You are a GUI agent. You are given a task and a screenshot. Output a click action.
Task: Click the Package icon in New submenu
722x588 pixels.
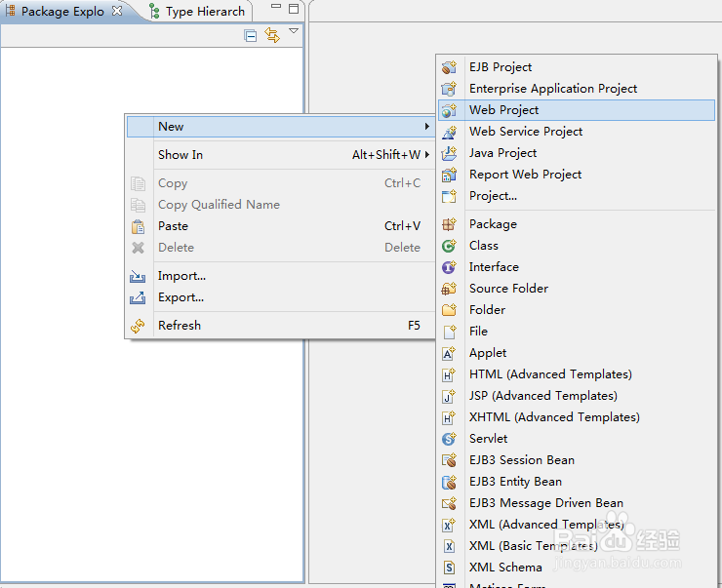tap(449, 224)
